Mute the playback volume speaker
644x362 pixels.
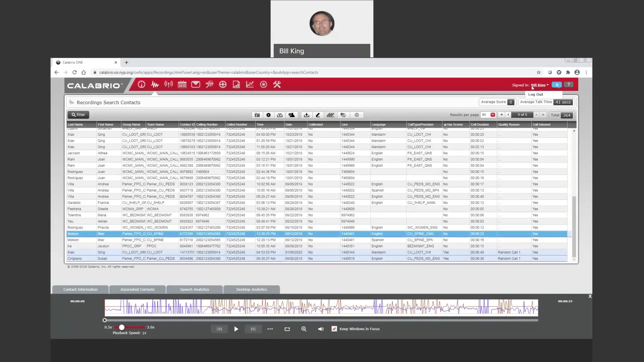click(x=321, y=329)
